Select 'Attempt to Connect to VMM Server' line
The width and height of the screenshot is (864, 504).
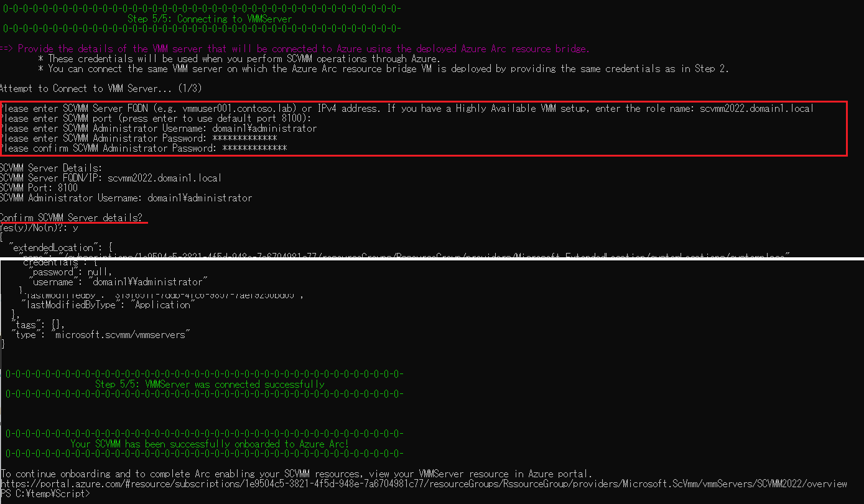[x=101, y=88]
